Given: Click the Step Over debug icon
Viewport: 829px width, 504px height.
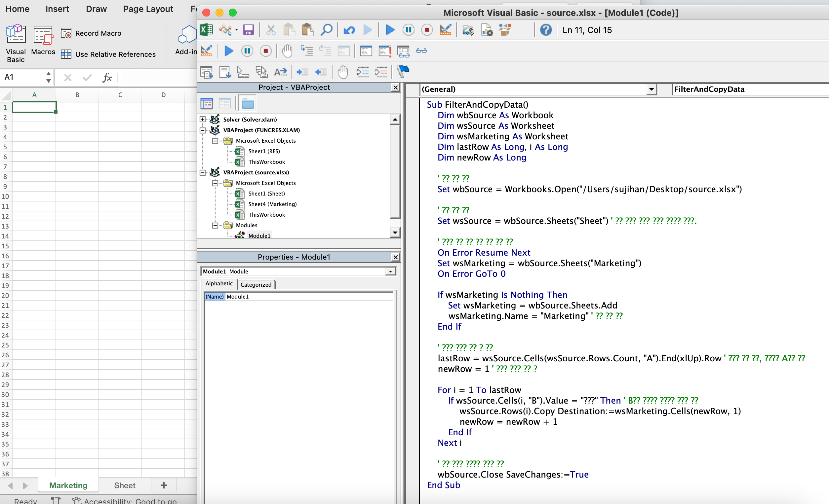Looking at the screenshot, I should (325, 51).
